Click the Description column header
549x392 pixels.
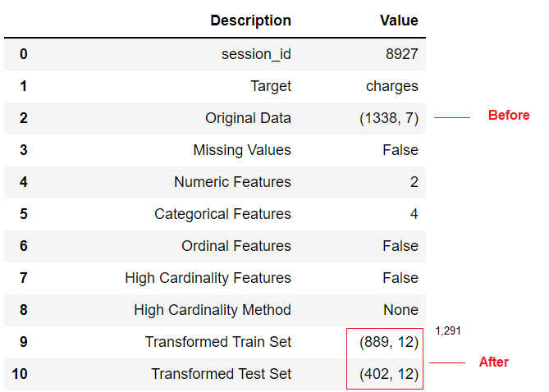click(250, 21)
